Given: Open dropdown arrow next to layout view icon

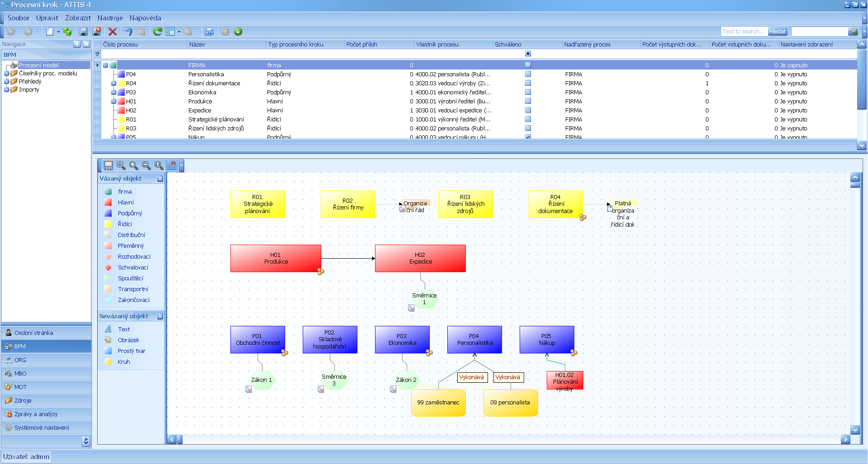Looking at the screenshot, I should point(179,32).
